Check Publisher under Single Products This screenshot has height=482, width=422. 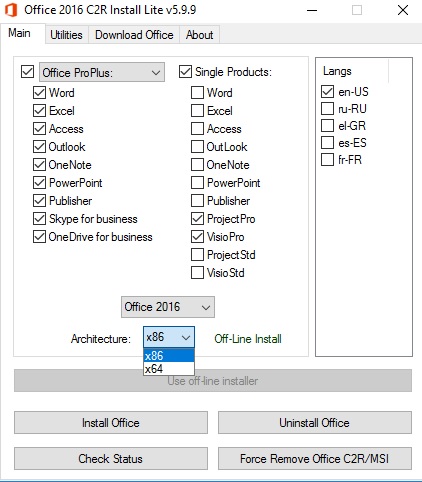[x=197, y=201]
